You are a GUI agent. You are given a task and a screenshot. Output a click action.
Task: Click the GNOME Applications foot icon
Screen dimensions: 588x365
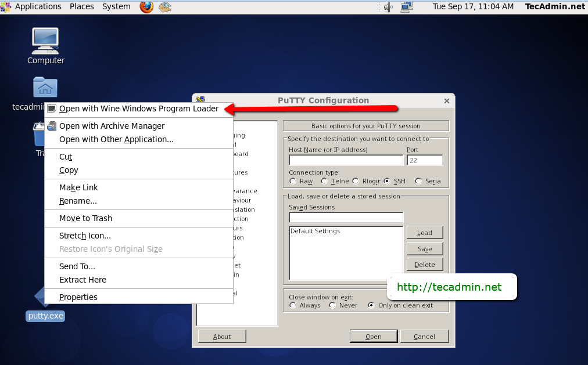[6, 7]
